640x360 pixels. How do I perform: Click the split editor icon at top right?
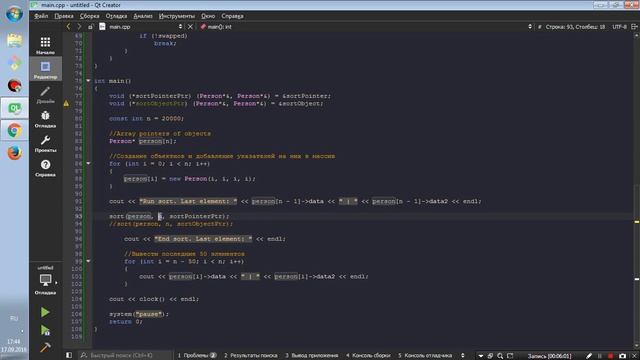point(634,27)
